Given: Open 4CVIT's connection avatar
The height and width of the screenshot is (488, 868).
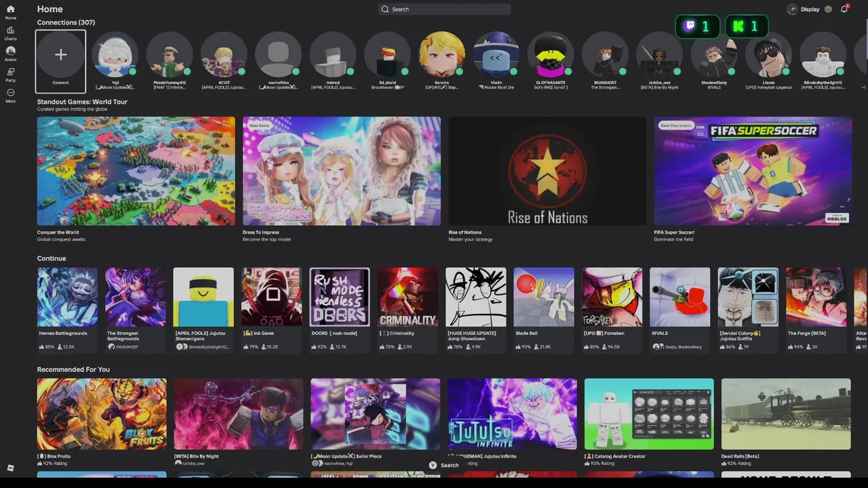Looking at the screenshot, I should tap(224, 55).
